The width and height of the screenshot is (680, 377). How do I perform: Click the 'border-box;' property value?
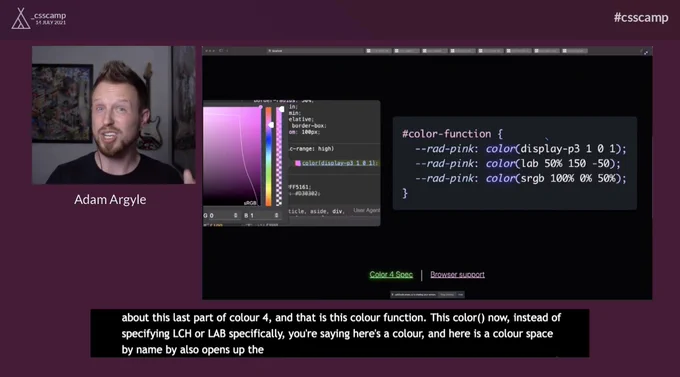click(x=309, y=126)
